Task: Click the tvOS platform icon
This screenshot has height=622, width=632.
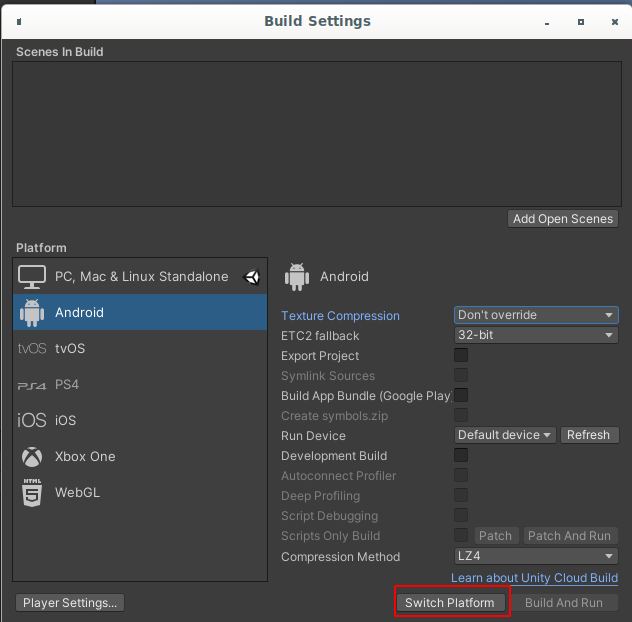Action: coord(32,349)
